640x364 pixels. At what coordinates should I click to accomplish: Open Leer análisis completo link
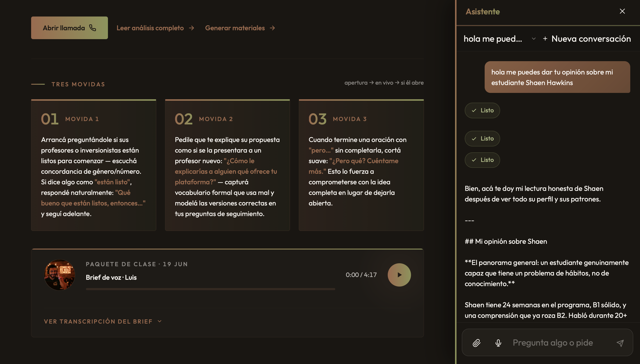155,28
